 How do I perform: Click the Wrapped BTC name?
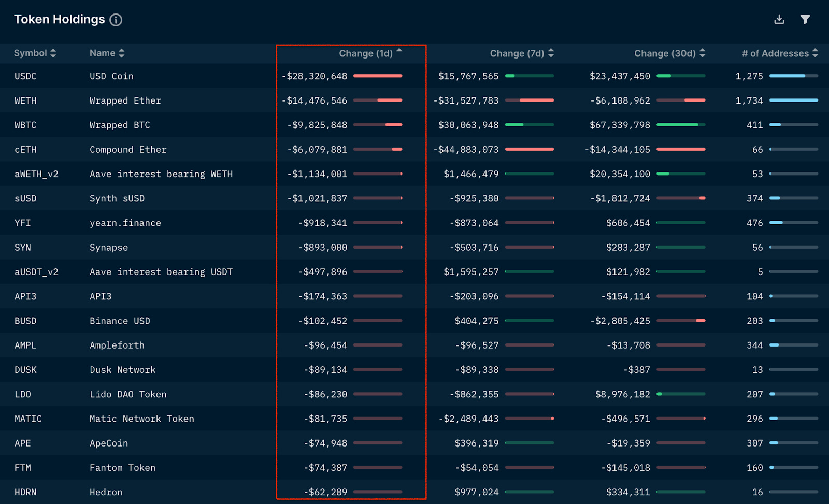point(120,125)
